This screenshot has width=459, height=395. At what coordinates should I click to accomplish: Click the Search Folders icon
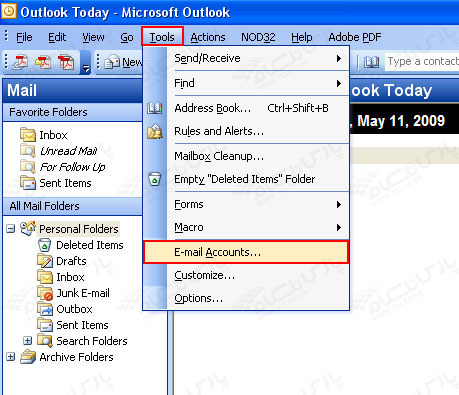45,341
